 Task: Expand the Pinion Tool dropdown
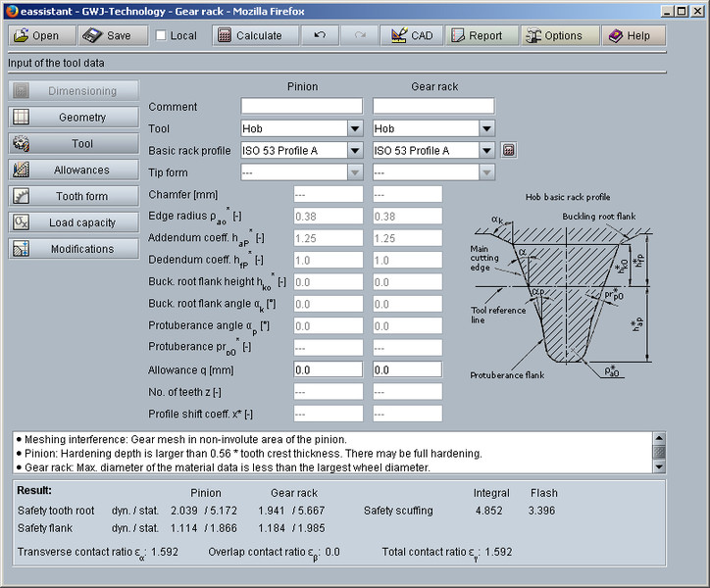point(354,128)
